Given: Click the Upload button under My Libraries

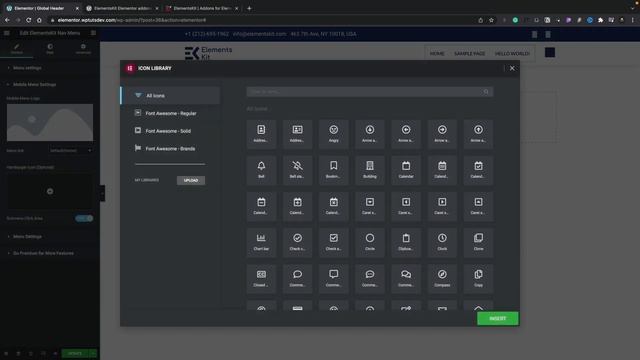Looking at the screenshot, I should coord(191,180).
